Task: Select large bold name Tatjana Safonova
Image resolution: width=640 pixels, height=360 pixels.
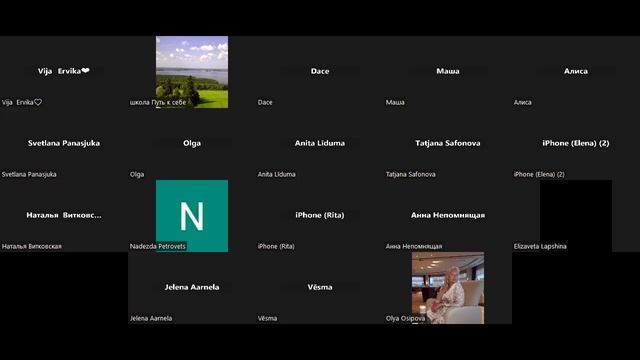Action: 448,143
